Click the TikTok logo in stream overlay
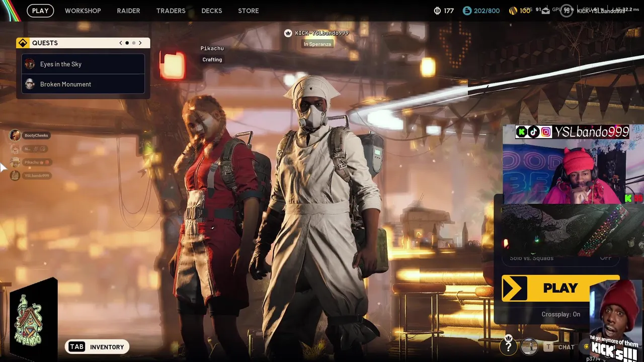 pyautogui.click(x=534, y=132)
